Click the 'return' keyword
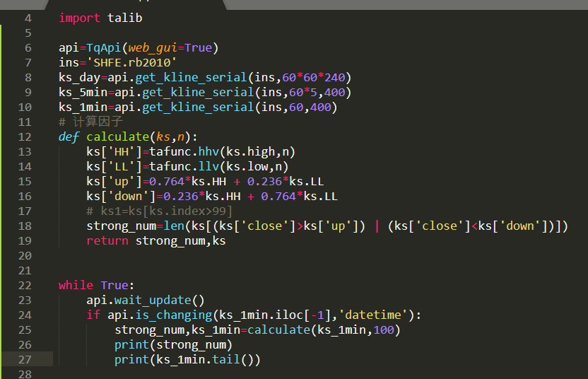Viewport: 588px width, 379px height. 107,241
